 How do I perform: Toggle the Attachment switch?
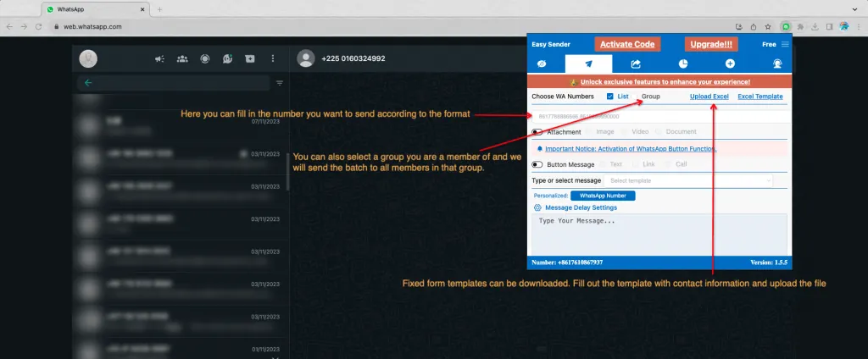point(537,132)
